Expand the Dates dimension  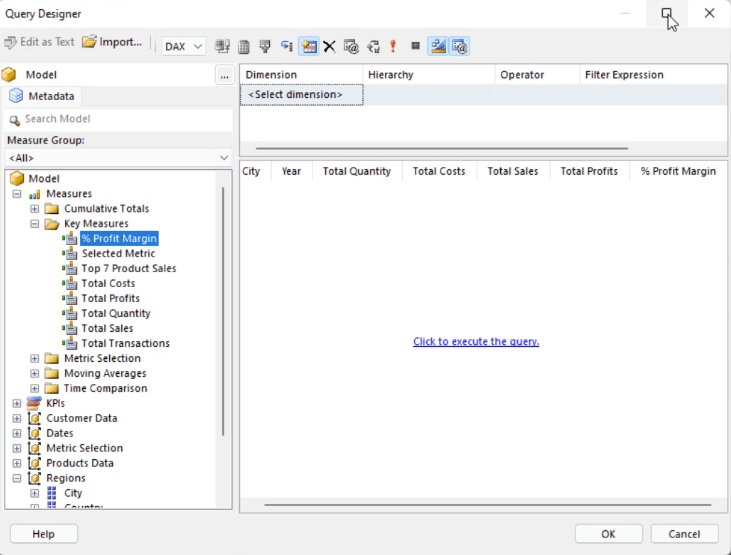(x=17, y=433)
